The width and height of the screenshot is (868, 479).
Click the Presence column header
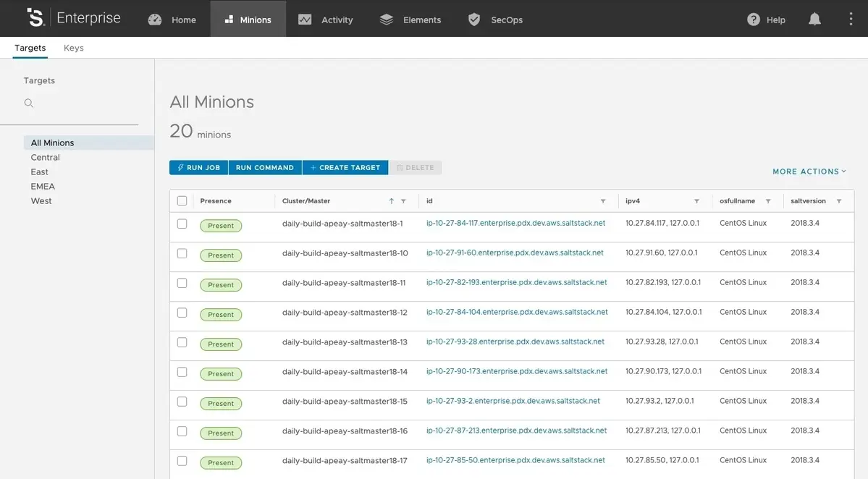216,200
